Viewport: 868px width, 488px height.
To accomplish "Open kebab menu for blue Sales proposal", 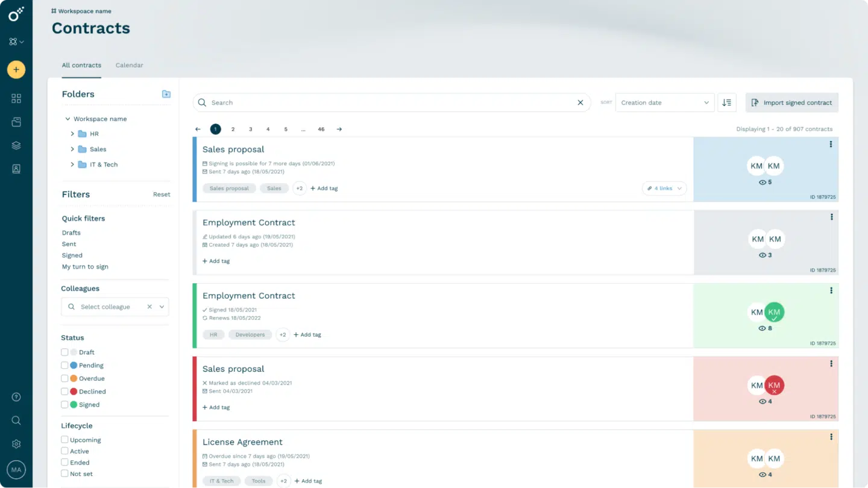I will pyautogui.click(x=831, y=144).
